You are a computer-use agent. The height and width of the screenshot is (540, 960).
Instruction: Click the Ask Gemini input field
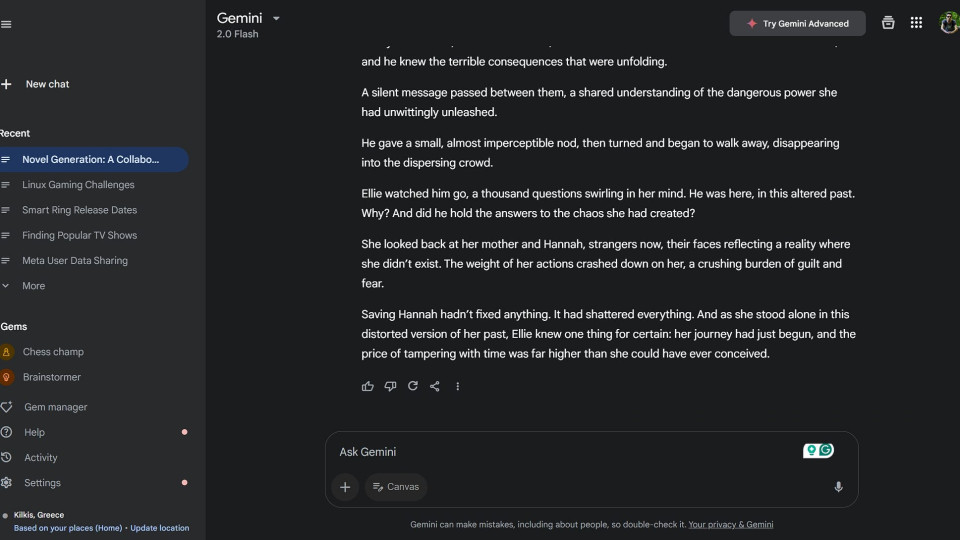(x=560, y=452)
